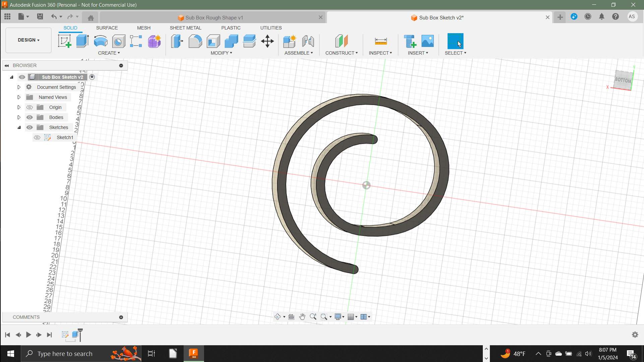Collapse the Sketches node
The height and width of the screenshot is (362, 644).
coord(19,127)
